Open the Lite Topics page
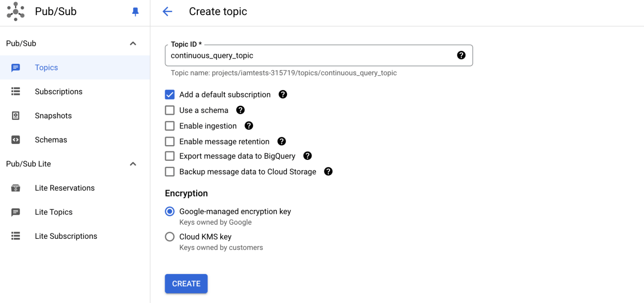Viewport: 644px width, 303px height. (53, 212)
